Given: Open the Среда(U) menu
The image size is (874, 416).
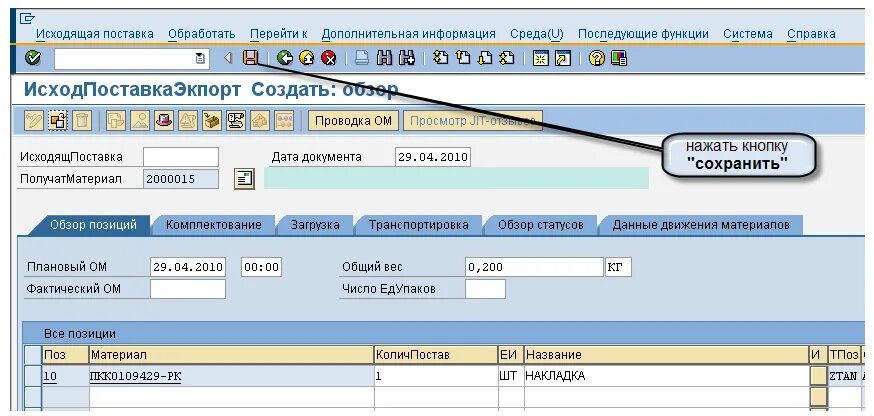Looking at the screenshot, I should coord(537,34).
